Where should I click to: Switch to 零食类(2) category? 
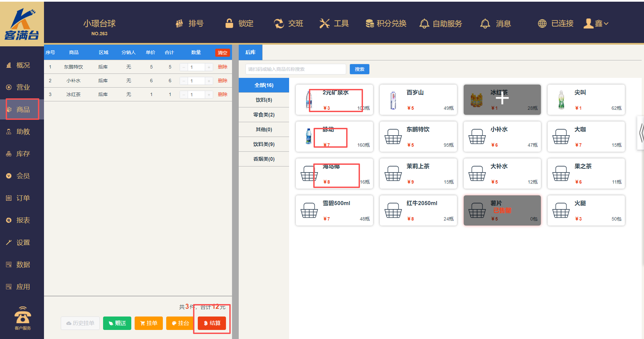264,115
